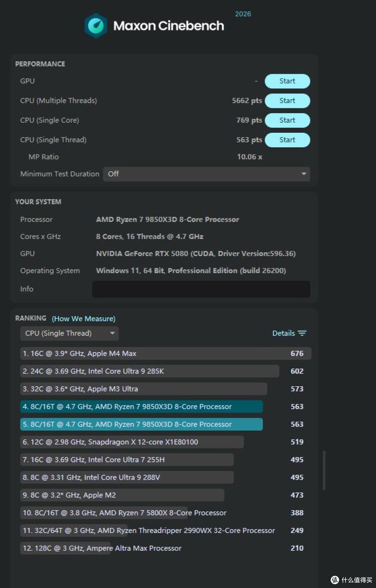This screenshot has width=376, height=588.
Task: Click the 519 score value
Action: (297, 442)
